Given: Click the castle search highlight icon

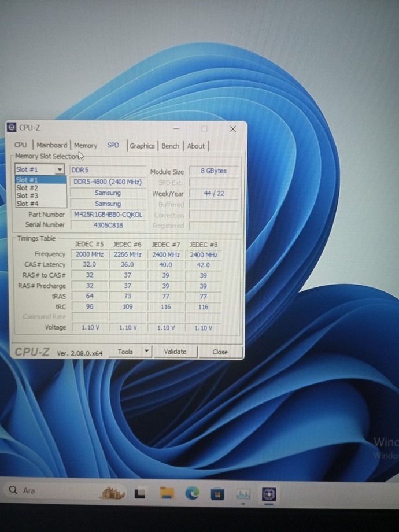Looking at the screenshot, I should click(x=112, y=493).
